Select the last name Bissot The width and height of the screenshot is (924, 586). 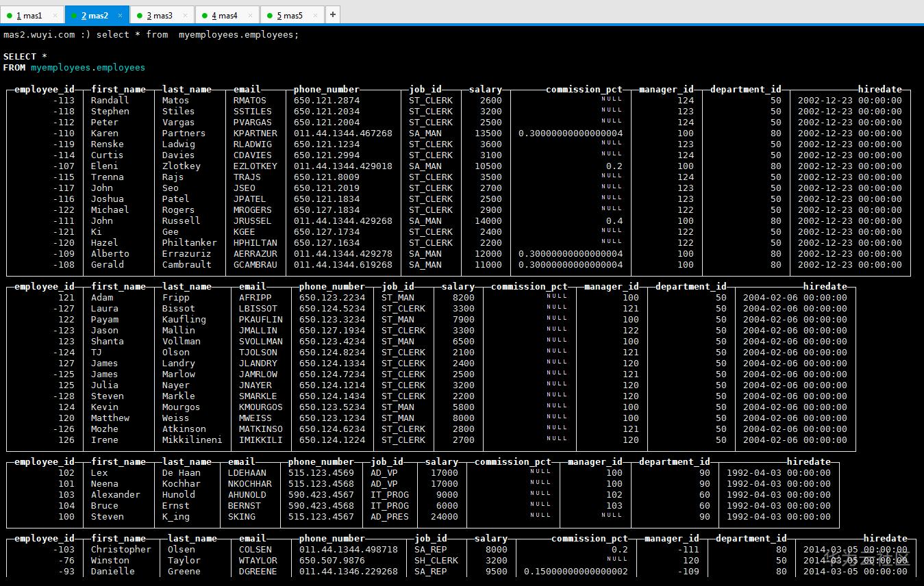tap(179, 309)
